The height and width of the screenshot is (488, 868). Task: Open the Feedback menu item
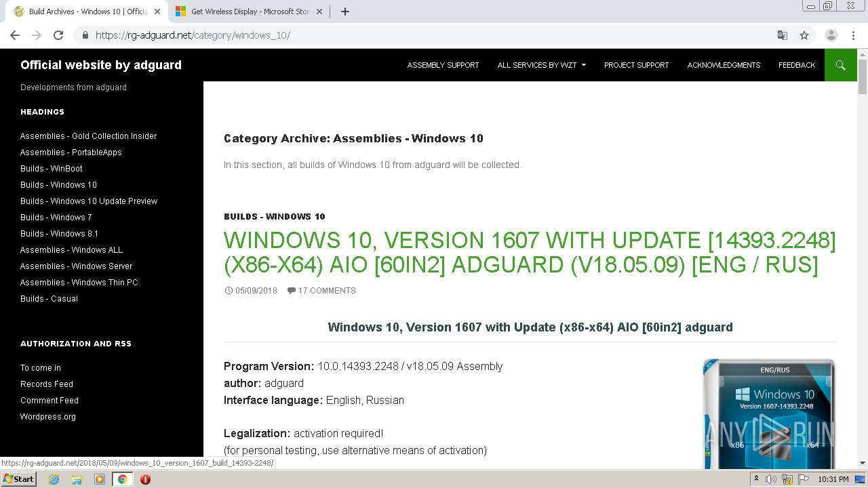pyautogui.click(x=797, y=65)
